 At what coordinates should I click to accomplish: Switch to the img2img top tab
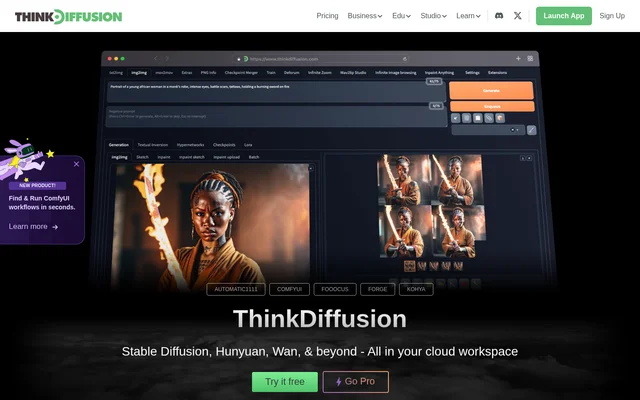pos(139,73)
